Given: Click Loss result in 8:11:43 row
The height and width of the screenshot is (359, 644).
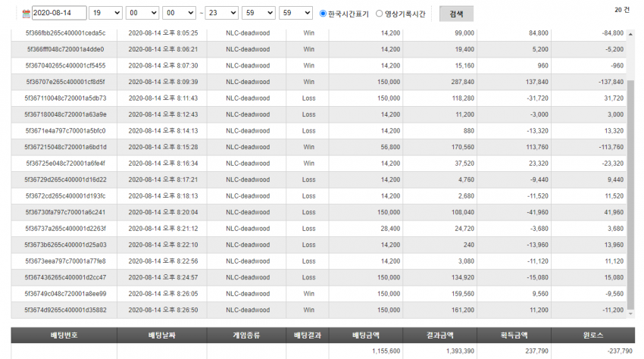Looking at the screenshot, I should pos(308,98).
